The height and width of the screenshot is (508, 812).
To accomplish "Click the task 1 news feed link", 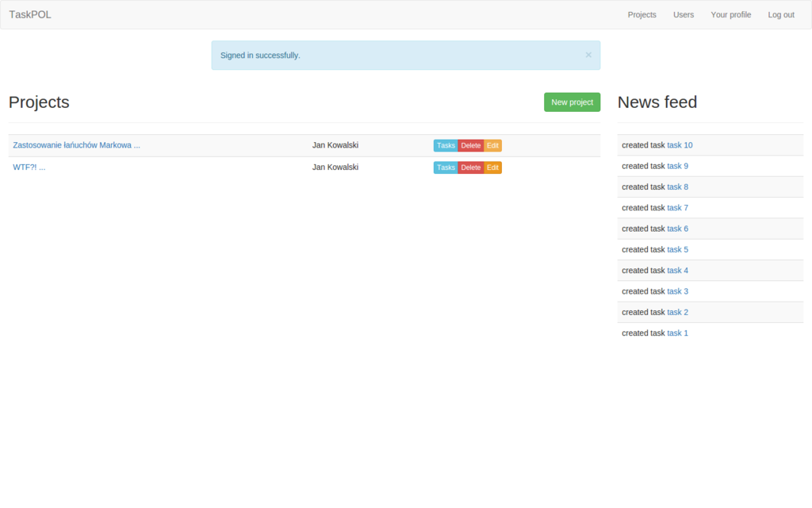I will pos(677,333).
